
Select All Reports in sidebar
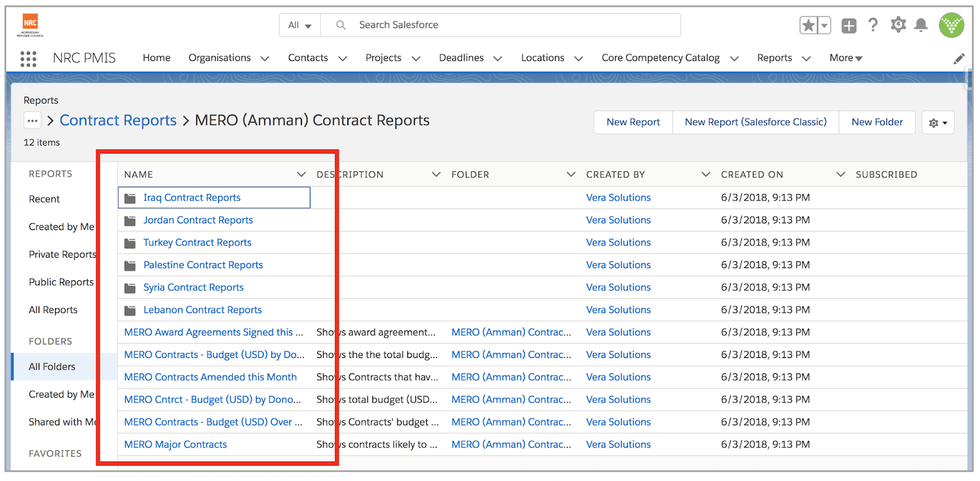53,310
